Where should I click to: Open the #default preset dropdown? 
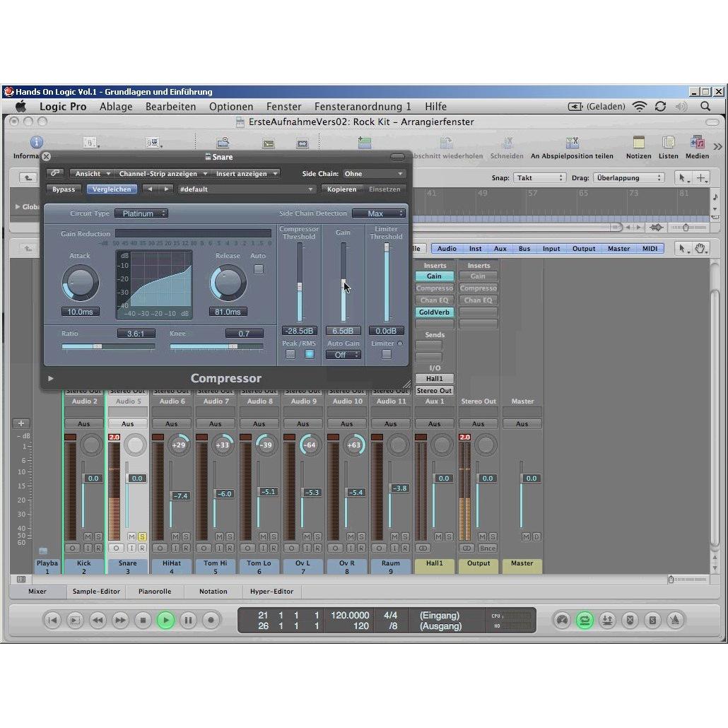(x=246, y=189)
